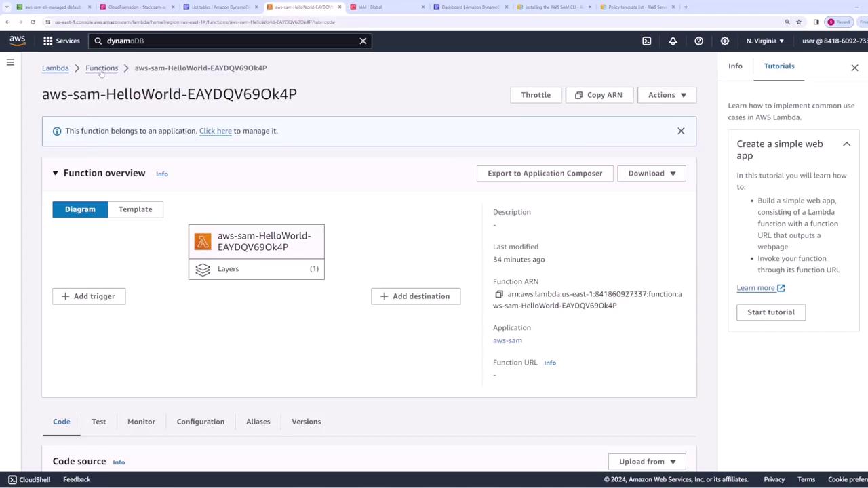Clear the dynamoDB search text
The image size is (868, 488).
pyautogui.click(x=363, y=41)
